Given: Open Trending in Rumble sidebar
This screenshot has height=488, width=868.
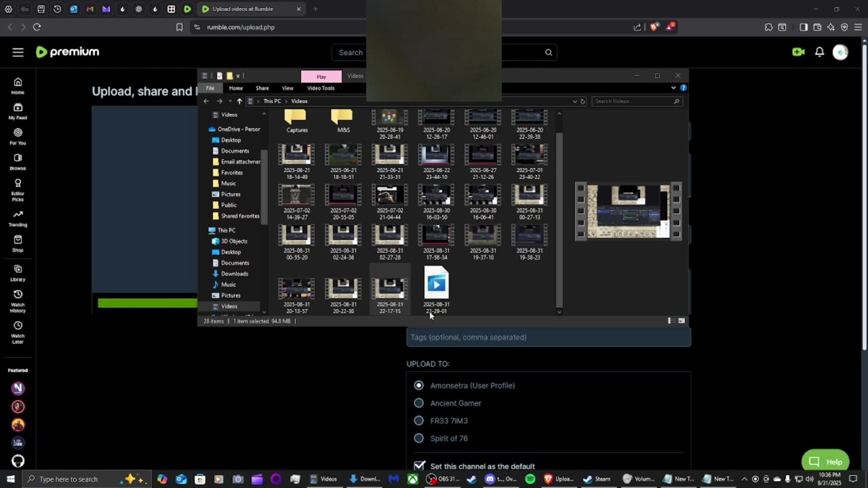Looking at the screenshot, I should (x=18, y=218).
